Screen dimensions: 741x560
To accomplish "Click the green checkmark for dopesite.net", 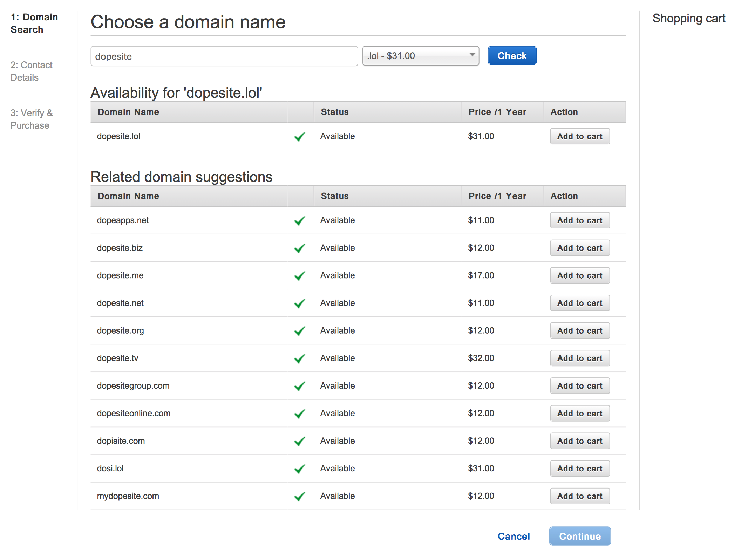I will point(300,303).
